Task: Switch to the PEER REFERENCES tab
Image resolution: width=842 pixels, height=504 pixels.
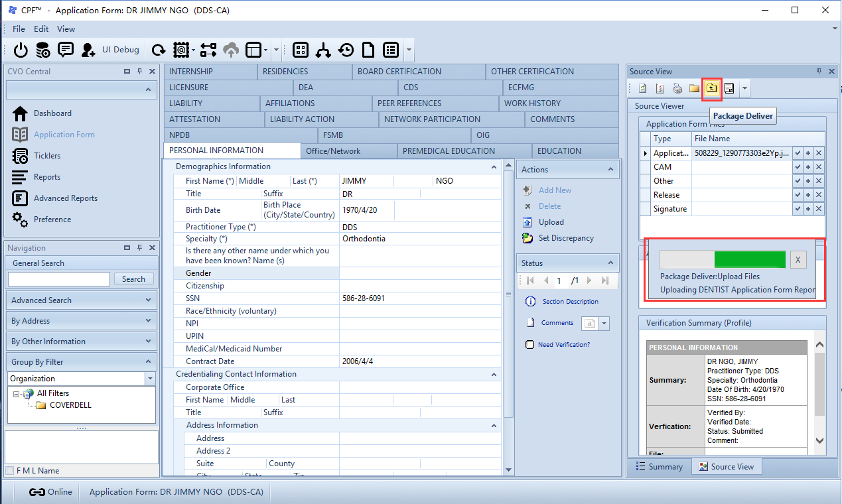Action: (435, 103)
